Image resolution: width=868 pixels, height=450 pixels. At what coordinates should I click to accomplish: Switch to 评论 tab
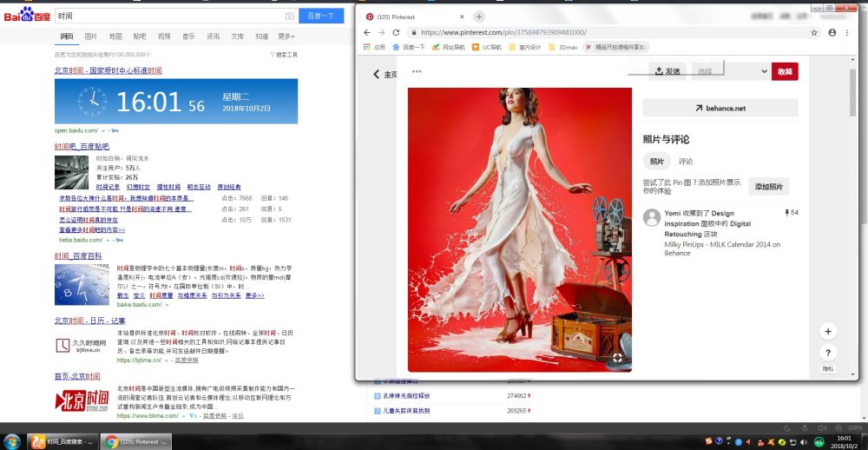686,162
